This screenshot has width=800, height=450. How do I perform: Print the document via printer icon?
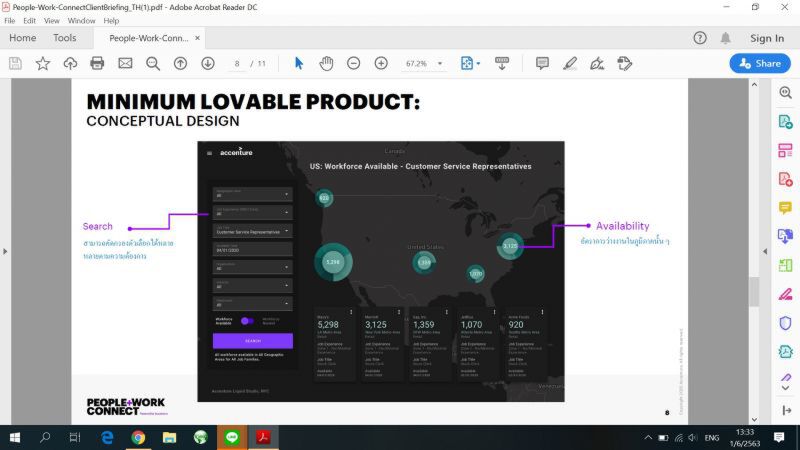coord(97,63)
